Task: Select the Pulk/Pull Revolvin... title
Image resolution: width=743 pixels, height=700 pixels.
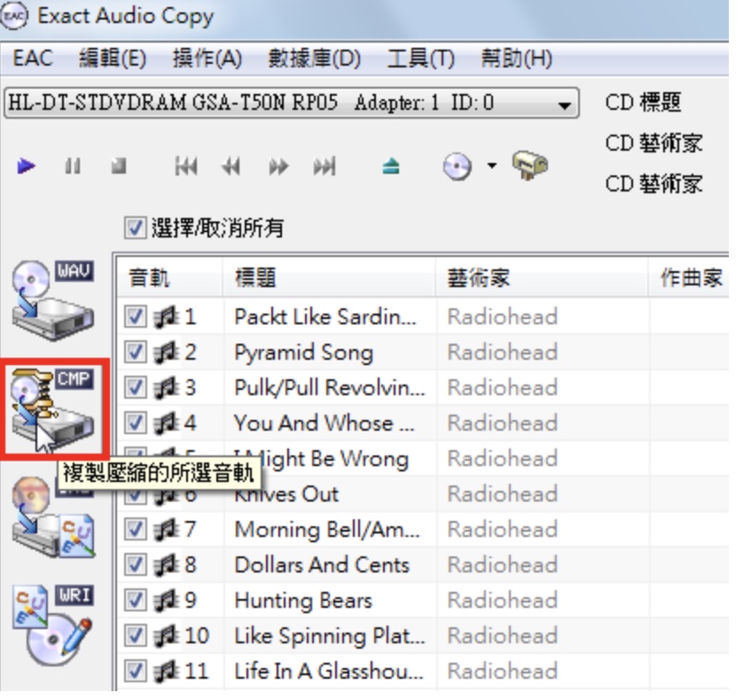Action: pos(329,388)
